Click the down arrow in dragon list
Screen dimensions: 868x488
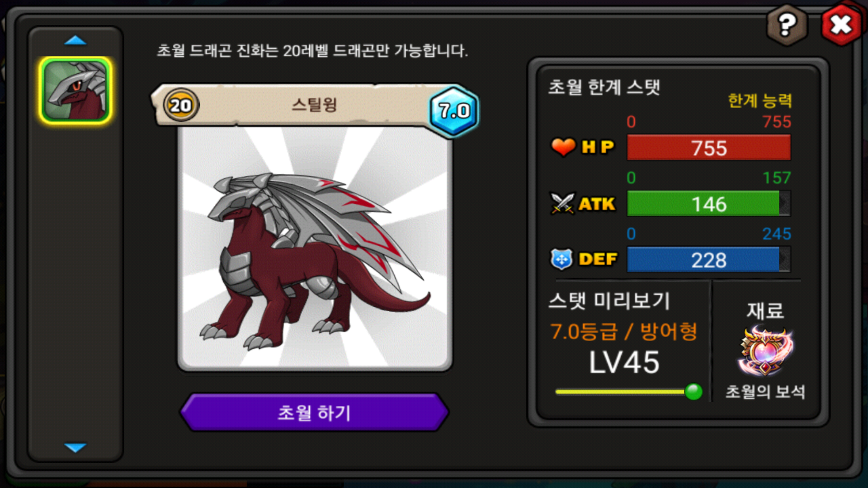click(75, 447)
